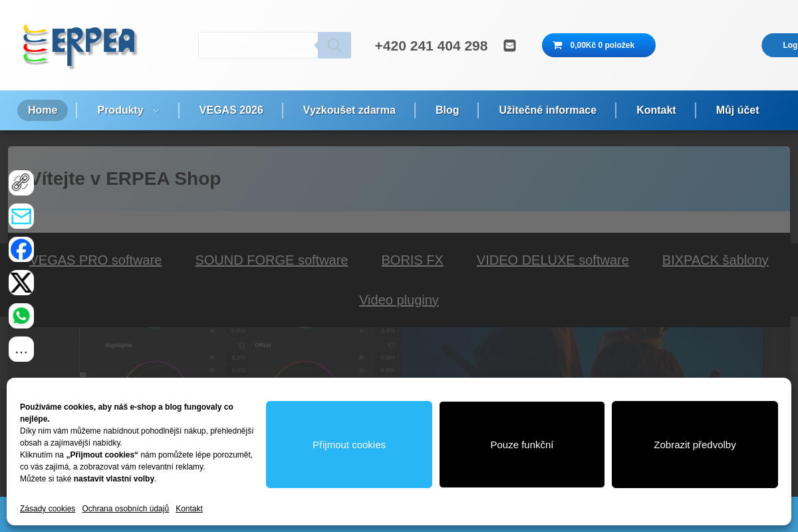Focus the search input field
Screen dimensions: 798x532
[x=258, y=45]
